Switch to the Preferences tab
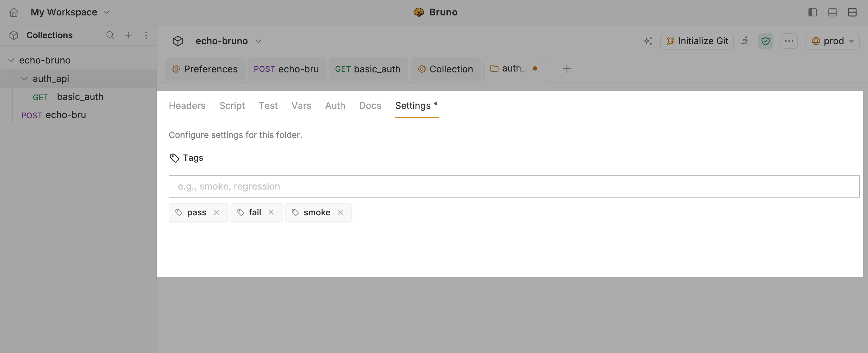The height and width of the screenshot is (353, 868). click(x=205, y=69)
